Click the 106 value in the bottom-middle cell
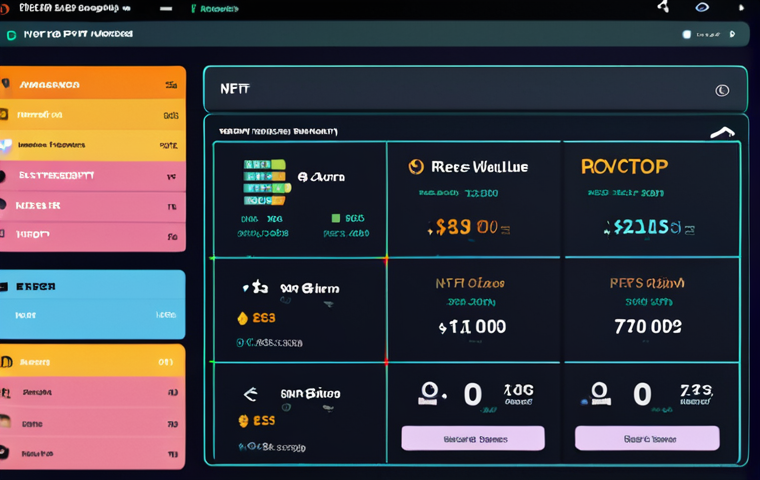760x480 pixels. 519,389
